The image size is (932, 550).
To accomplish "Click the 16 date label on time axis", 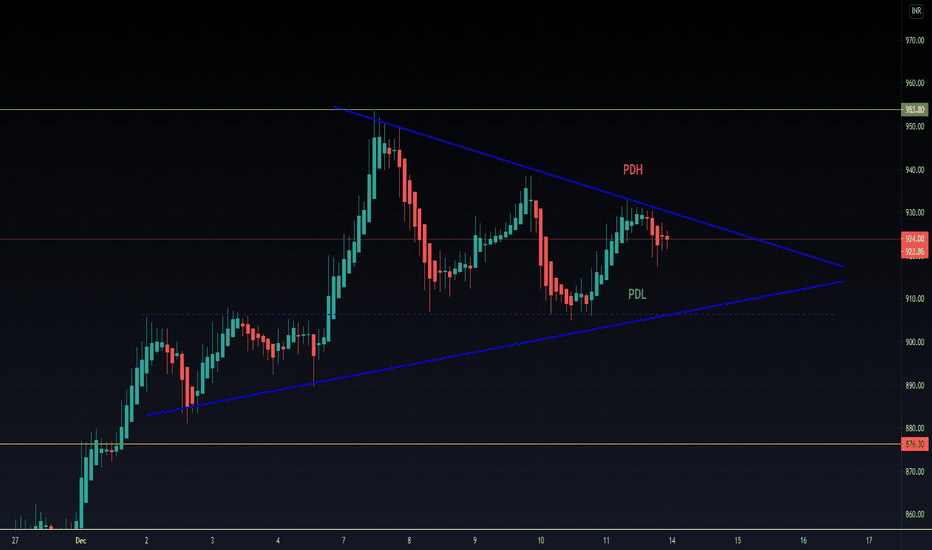I will 804,540.
